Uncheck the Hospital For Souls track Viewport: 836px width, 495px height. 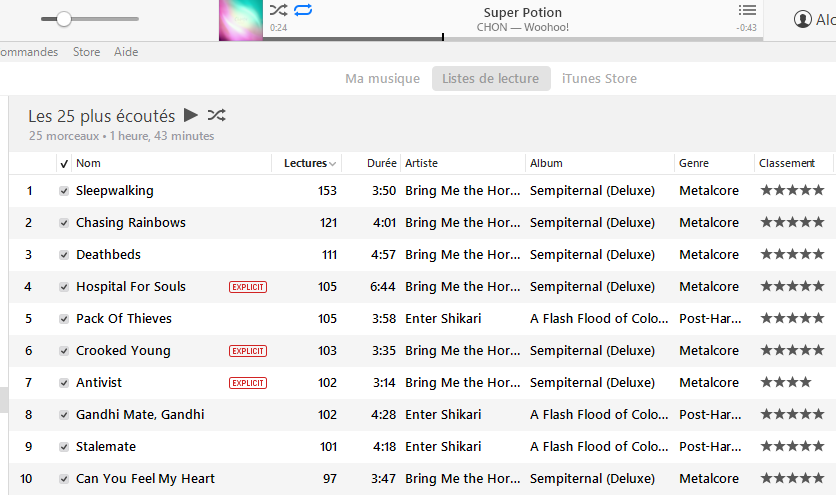(64, 287)
